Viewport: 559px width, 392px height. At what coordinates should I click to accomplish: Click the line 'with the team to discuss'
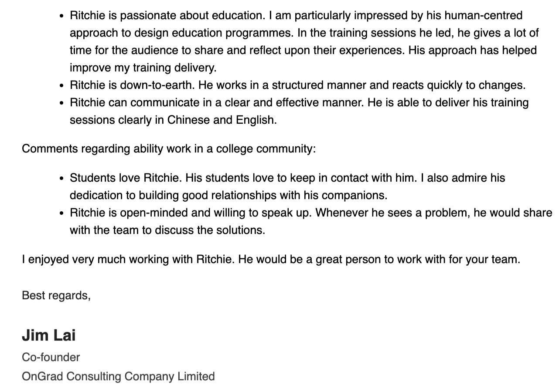(x=167, y=230)
